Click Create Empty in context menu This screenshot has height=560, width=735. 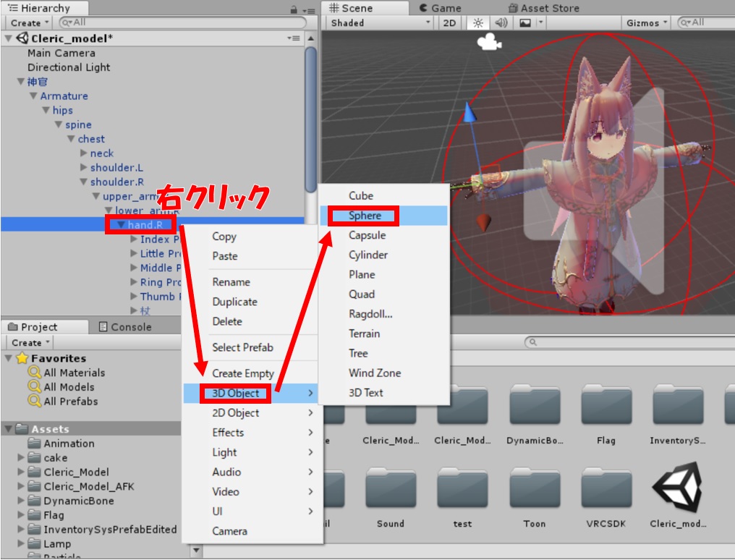[242, 373]
